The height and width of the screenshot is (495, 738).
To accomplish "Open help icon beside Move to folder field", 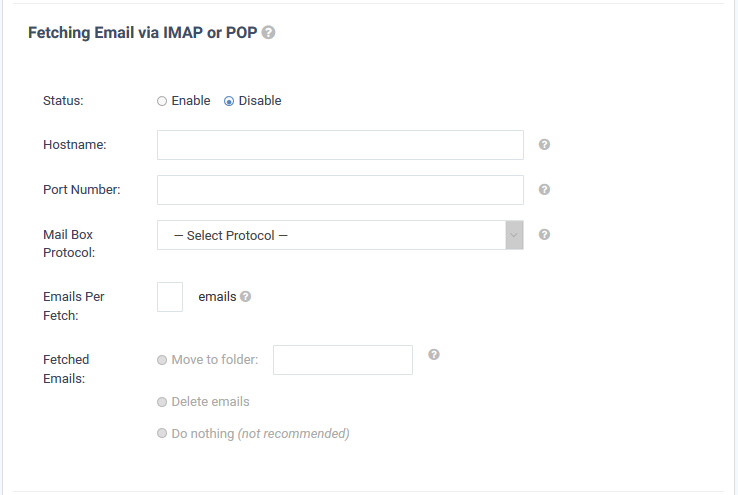I will pos(433,354).
